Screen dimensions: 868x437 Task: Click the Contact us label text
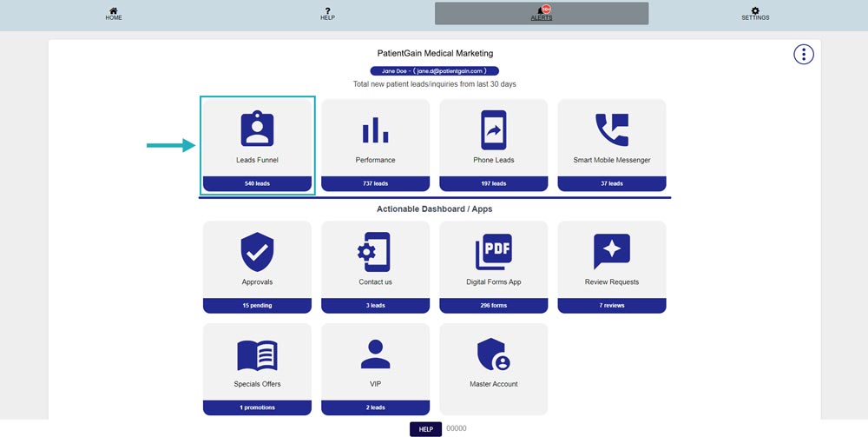(x=375, y=281)
